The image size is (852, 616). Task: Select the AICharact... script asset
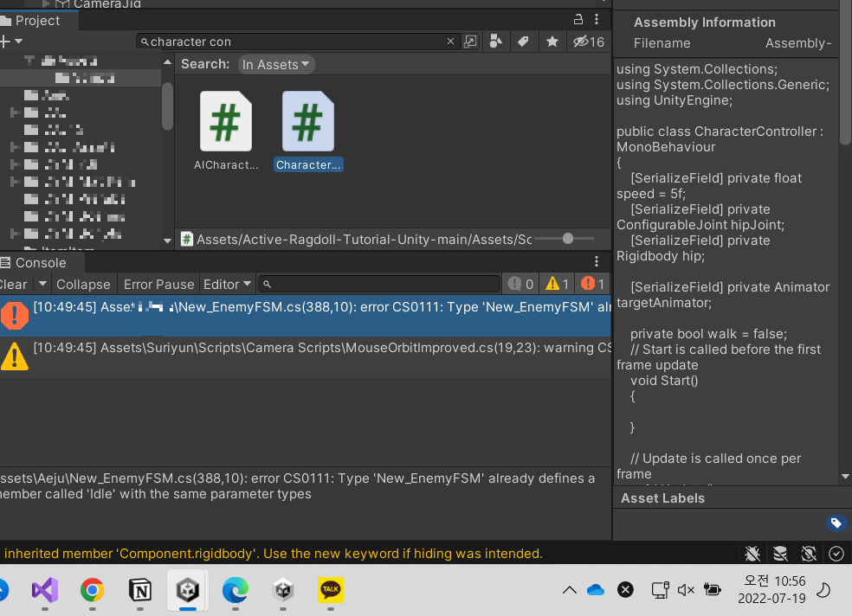click(226, 131)
